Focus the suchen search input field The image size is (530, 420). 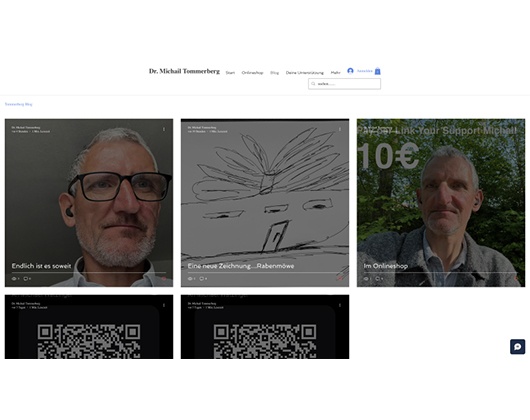coord(344,84)
